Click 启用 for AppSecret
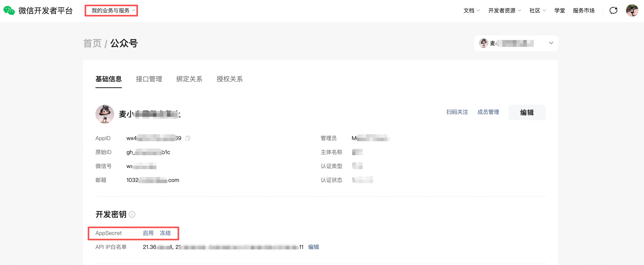 pyautogui.click(x=148, y=233)
